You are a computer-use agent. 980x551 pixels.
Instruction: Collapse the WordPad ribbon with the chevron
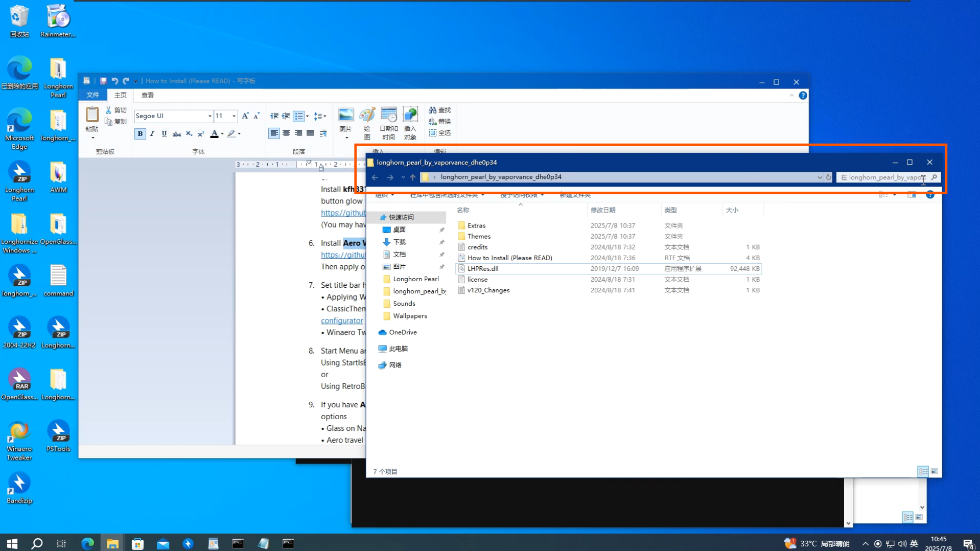[791, 96]
